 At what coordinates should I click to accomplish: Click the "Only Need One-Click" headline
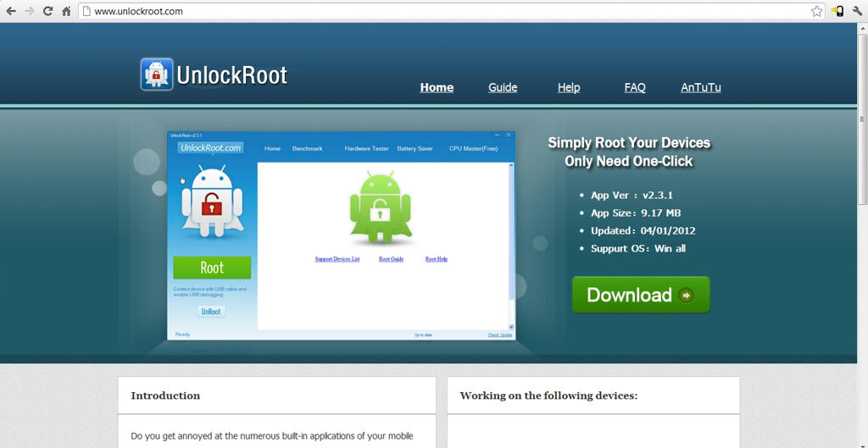pyautogui.click(x=628, y=161)
